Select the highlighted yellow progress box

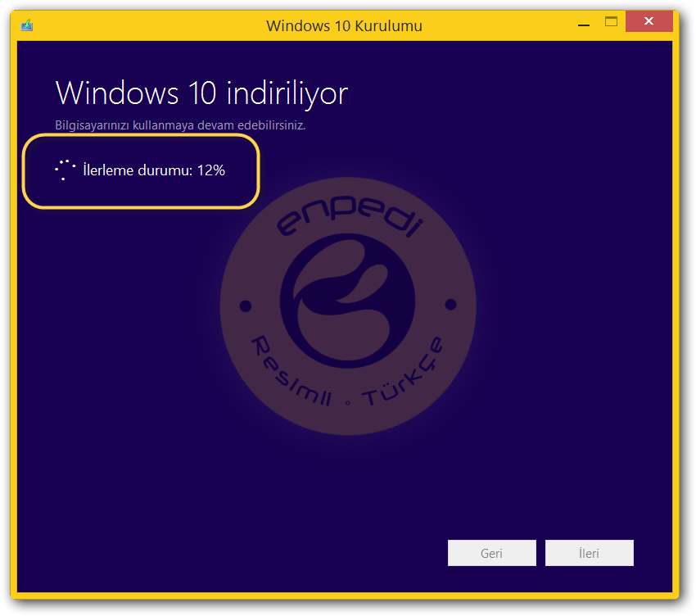[x=140, y=171]
